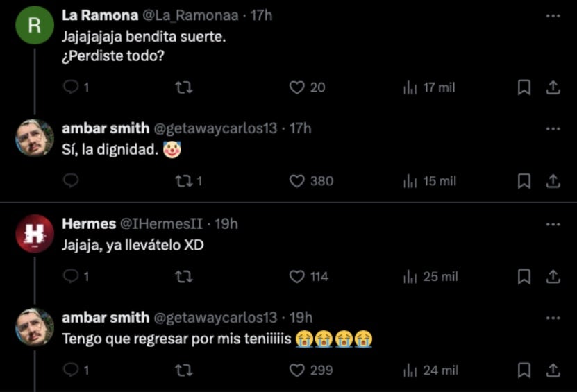
Task: Bookmark La Ramona's tweet
Action: pyautogui.click(x=525, y=87)
